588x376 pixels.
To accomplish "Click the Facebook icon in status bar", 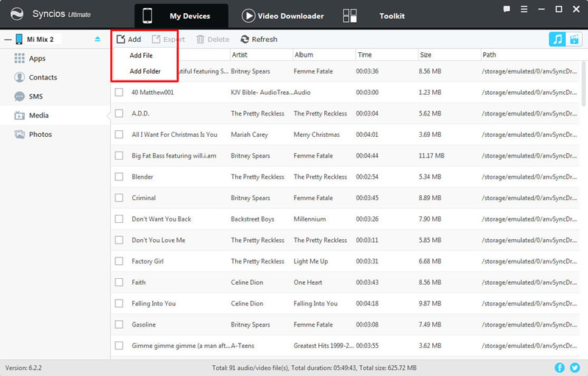I will 559,368.
